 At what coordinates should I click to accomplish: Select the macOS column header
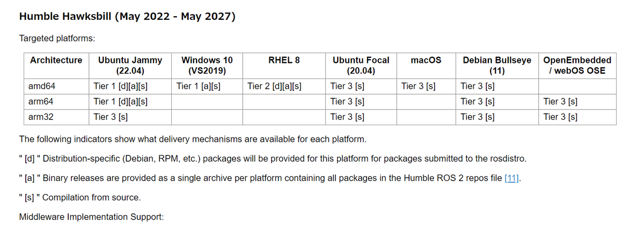coord(426,60)
